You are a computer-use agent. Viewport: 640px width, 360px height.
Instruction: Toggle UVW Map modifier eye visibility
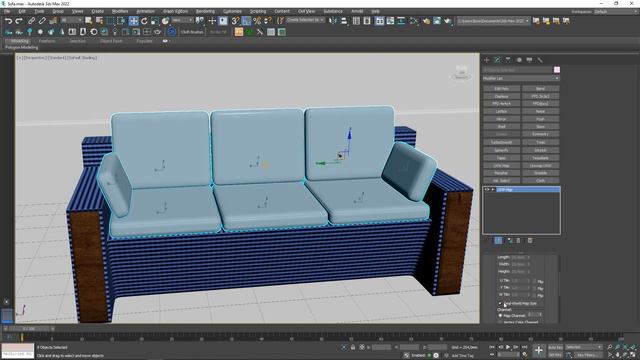click(x=487, y=190)
